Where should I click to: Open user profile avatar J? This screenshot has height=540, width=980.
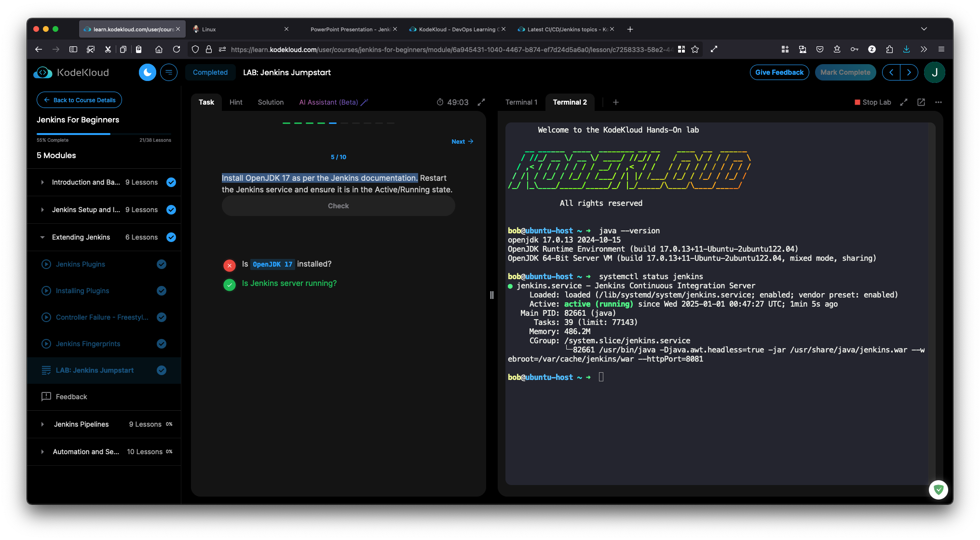click(x=934, y=72)
